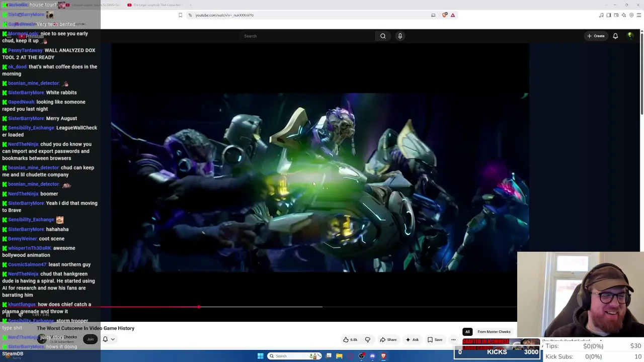Viewport: 644px width, 362px height.
Task: Click the Brave Rewards triangle icon
Action: click(x=453, y=15)
